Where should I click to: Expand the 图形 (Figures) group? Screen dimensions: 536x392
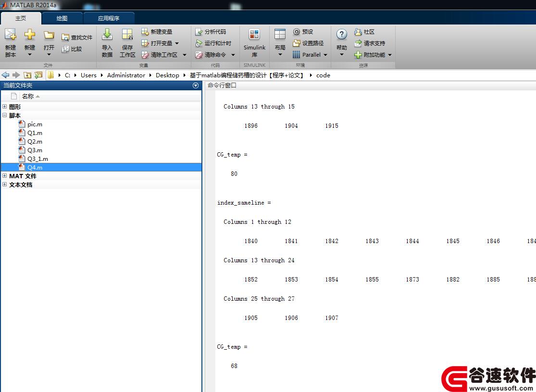coord(4,107)
